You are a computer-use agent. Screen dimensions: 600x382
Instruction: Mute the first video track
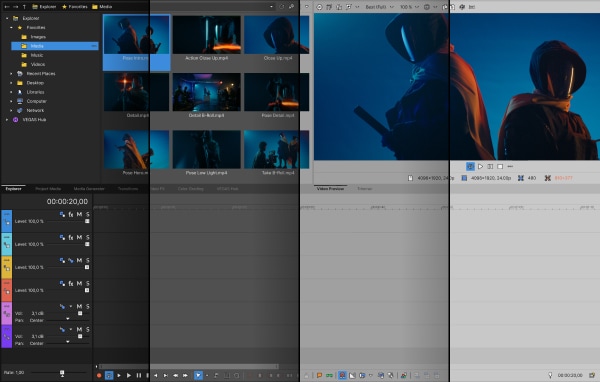tap(79, 215)
